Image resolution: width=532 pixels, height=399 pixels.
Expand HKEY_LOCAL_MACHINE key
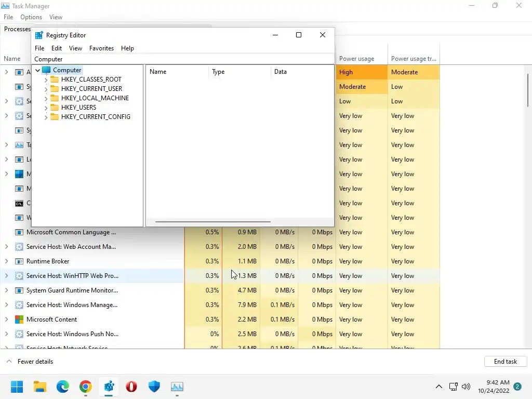coord(46,99)
